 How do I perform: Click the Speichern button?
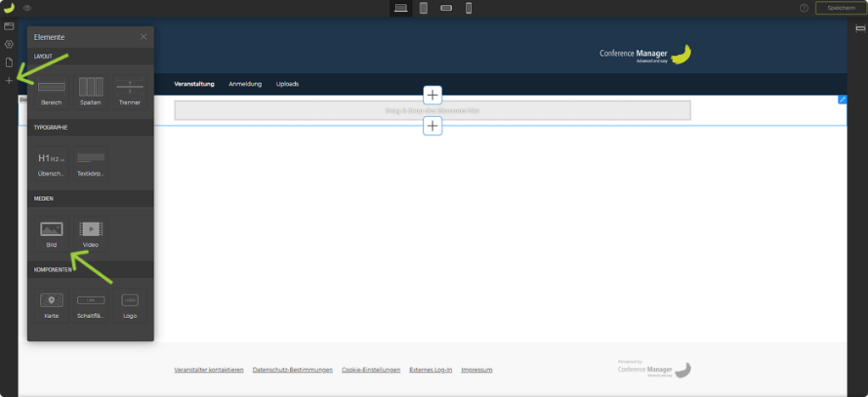point(841,8)
